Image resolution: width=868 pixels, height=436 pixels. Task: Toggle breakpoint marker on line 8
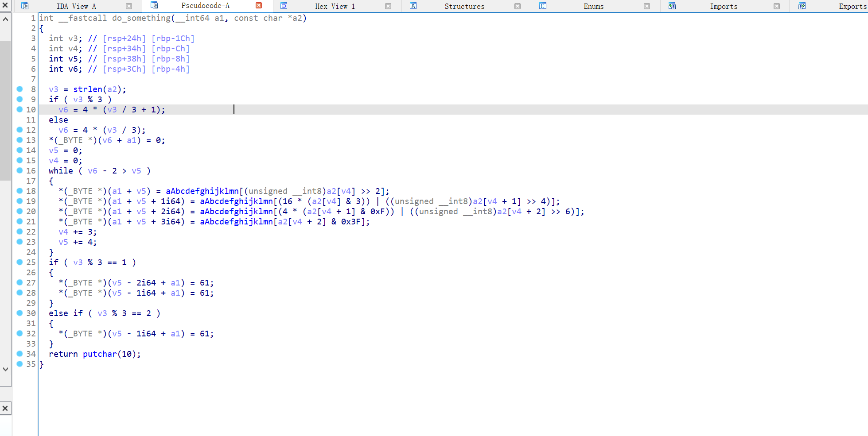20,89
